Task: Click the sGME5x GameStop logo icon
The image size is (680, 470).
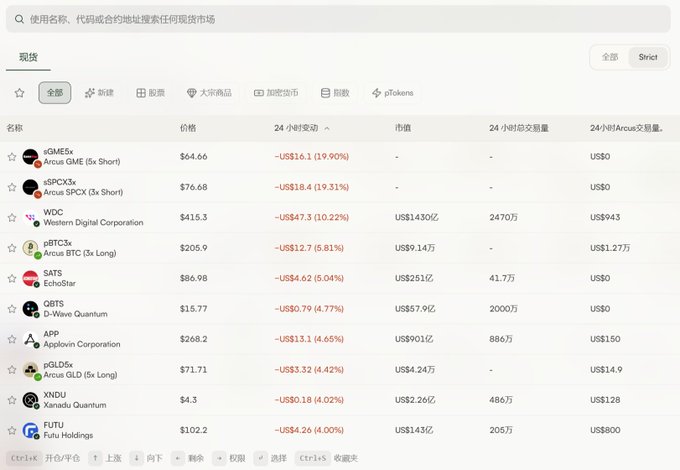Action: click(31, 157)
